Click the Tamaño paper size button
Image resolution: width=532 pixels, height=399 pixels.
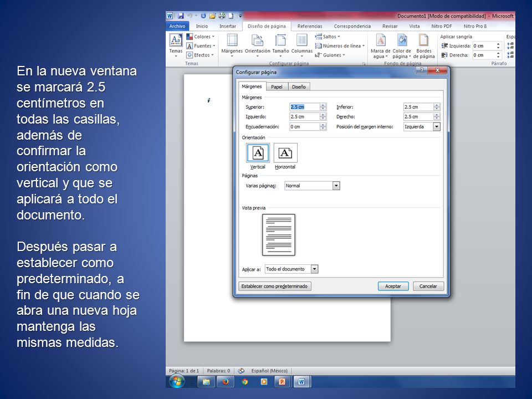280,45
